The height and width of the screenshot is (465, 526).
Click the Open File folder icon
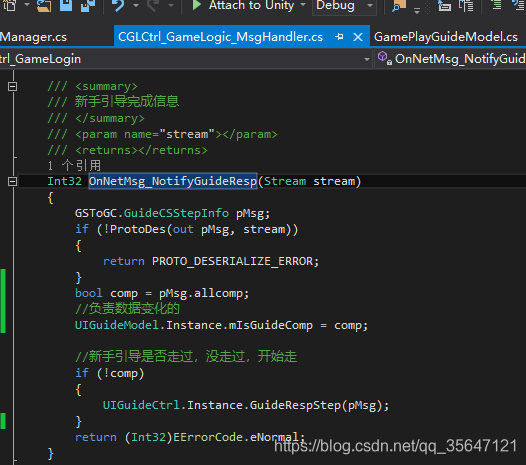tap(44, 5)
